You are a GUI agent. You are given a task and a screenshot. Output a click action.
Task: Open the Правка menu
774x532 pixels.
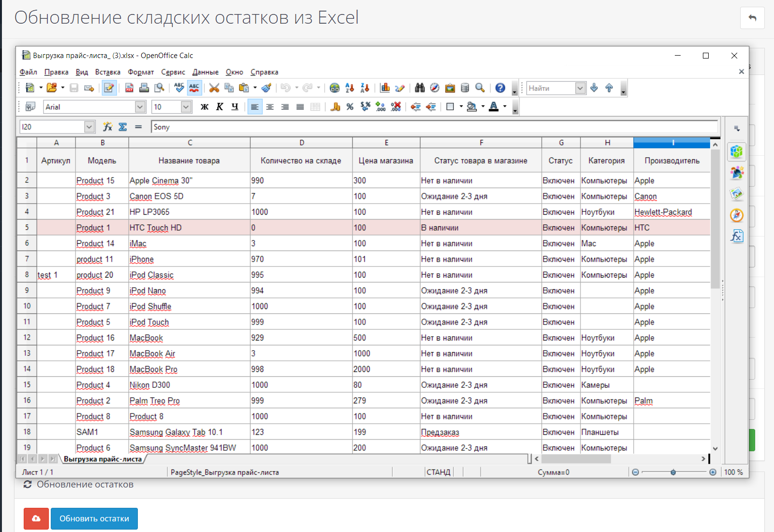[56, 72]
